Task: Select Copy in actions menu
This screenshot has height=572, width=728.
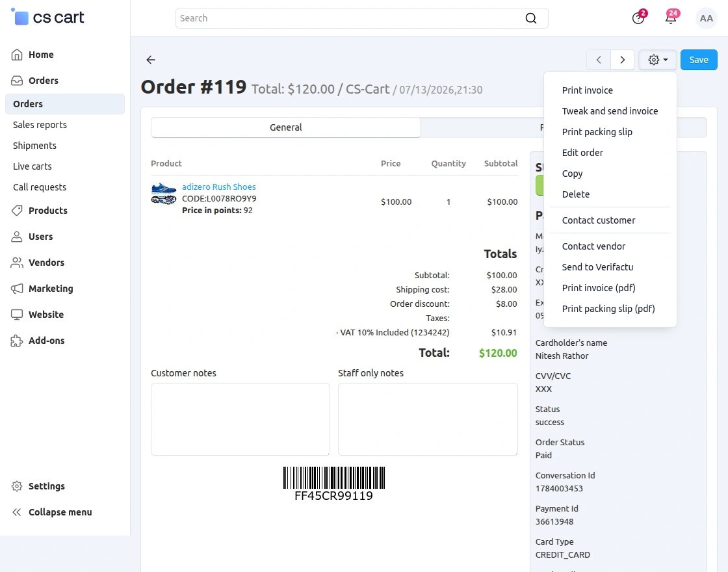Action: click(572, 174)
